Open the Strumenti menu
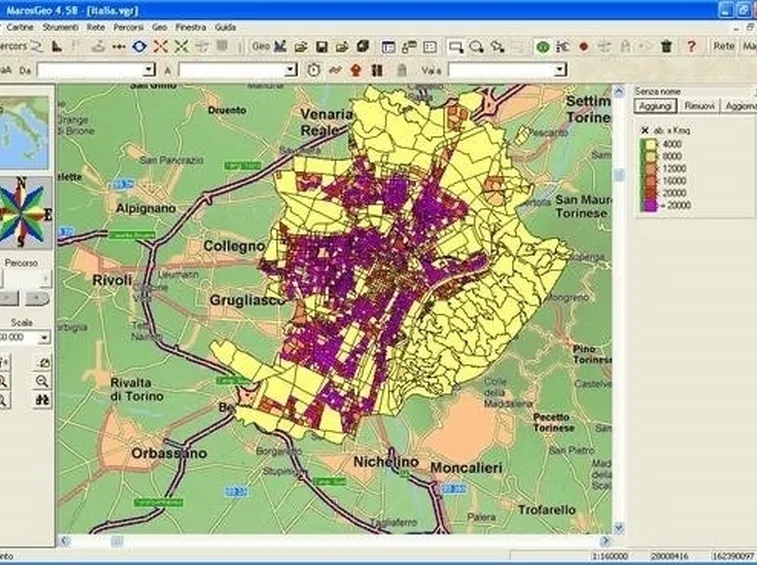 pyautogui.click(x=60, y=27)
